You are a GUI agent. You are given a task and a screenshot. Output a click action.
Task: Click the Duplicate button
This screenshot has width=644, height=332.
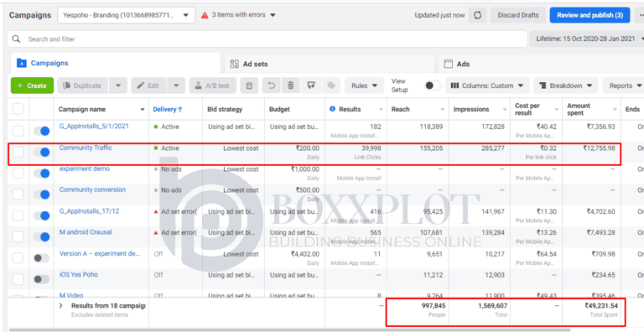point(82,86)
